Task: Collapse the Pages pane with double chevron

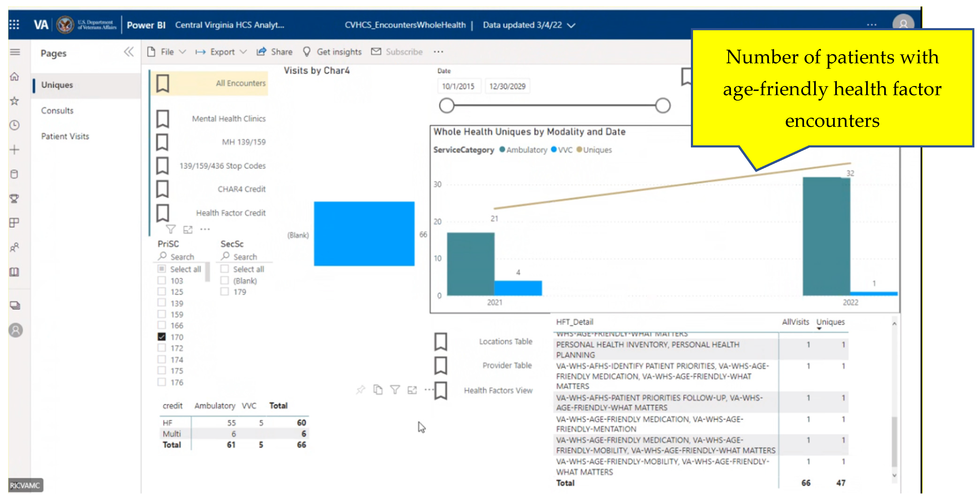Action: click(129, 52)
